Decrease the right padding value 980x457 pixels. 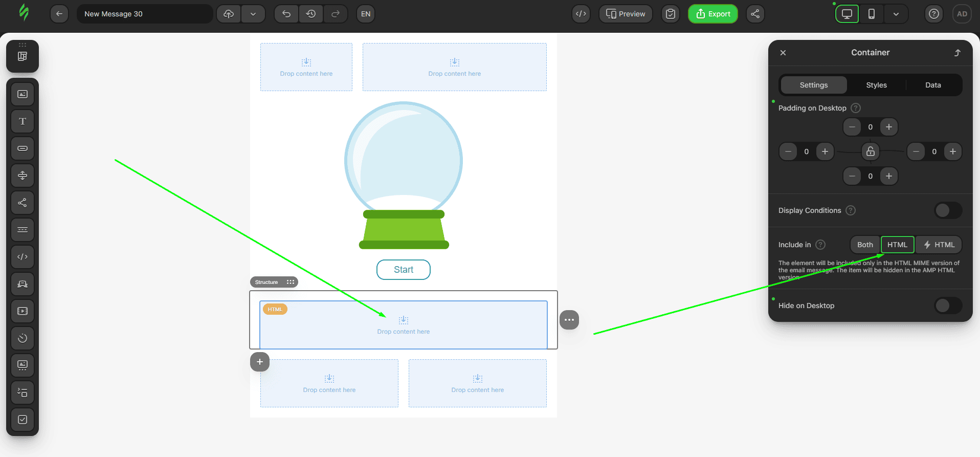point(916,151)
